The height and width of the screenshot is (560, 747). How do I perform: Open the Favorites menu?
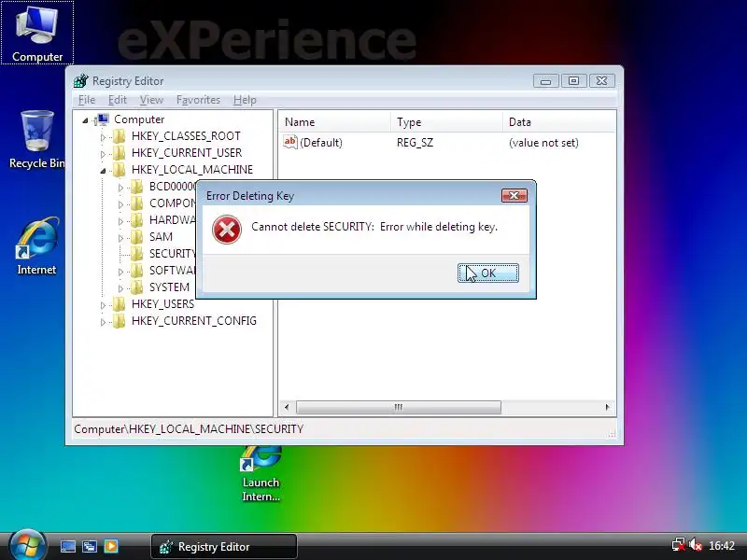coord(198,100)
